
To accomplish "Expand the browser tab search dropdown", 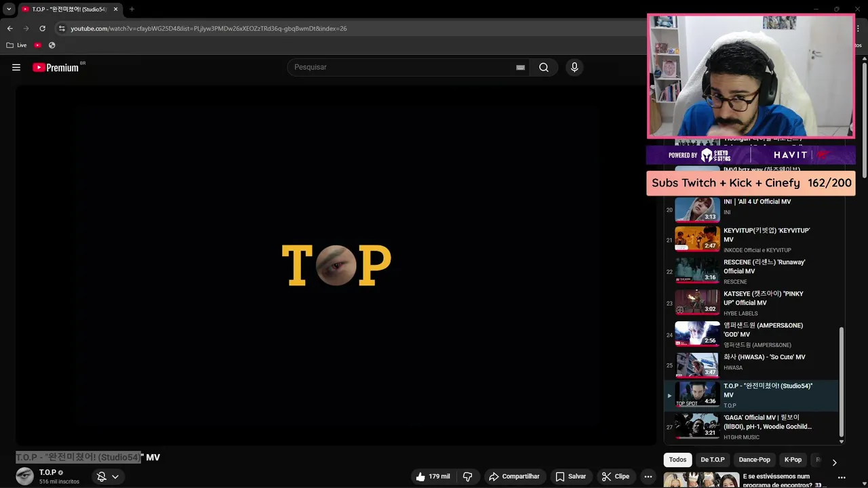I will tap(9, 9).
